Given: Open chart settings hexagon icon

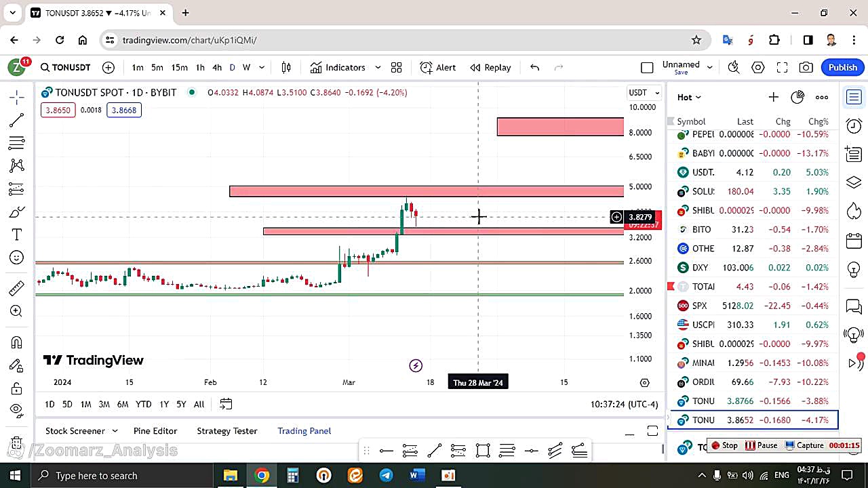Looking at the screenshot, I should pyautogui.click(x=758, y=67).
